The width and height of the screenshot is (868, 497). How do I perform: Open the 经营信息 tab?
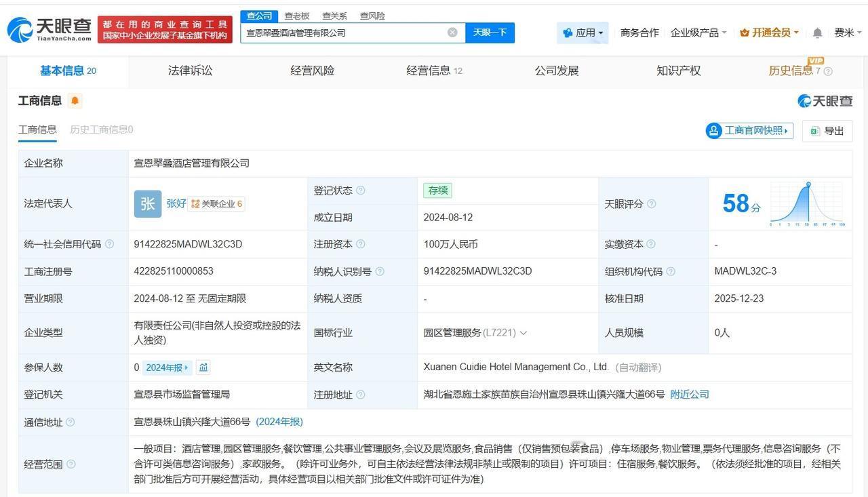(x=434, y=71)
